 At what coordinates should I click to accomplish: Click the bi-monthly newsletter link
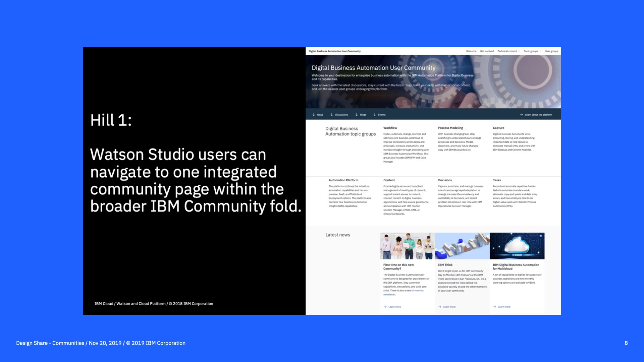(x=417, y=291)
